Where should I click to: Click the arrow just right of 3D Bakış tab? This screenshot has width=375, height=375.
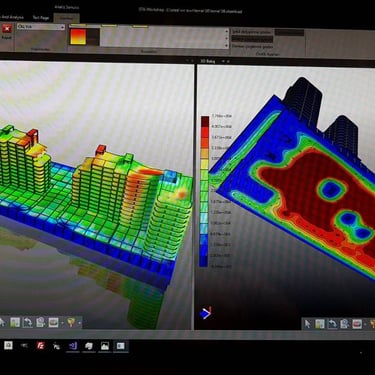(223, 61)
